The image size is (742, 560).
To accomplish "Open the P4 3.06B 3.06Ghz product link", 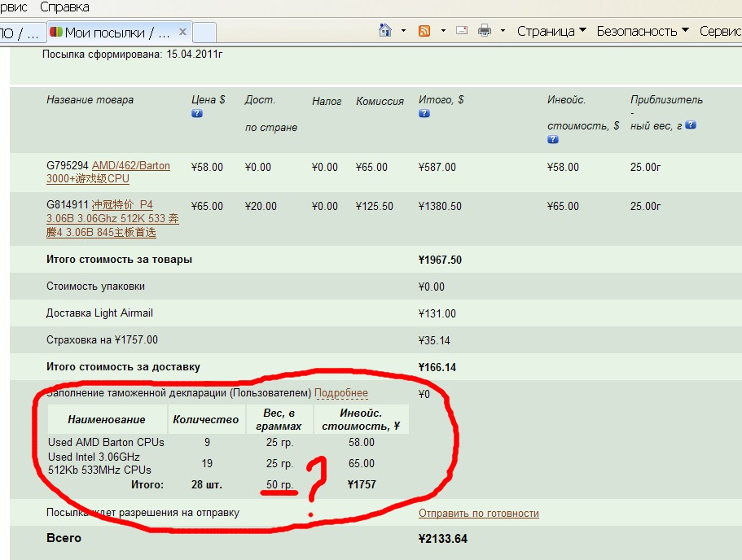I will pyautogui.click(x=112, y=218).
